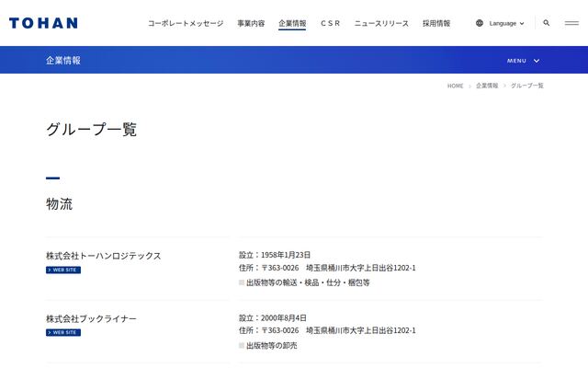Click the 出版物等の輸送・検品・仕分・梱包等 text
The height and width of the screenshot is (368, 588).
[308, 282]
